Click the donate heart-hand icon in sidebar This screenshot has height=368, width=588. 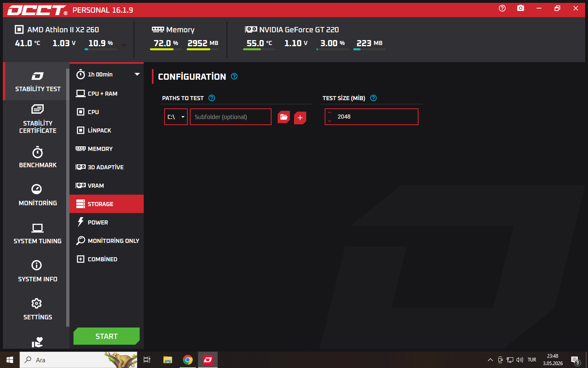click(x=37, y=342)
